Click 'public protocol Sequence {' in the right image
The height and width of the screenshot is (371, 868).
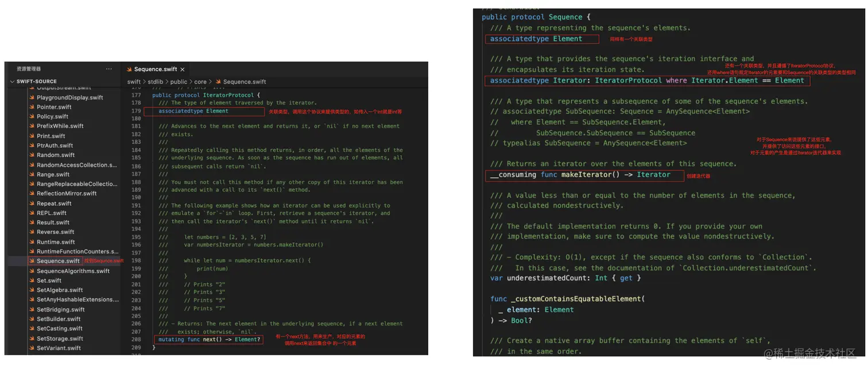(536, 17)
